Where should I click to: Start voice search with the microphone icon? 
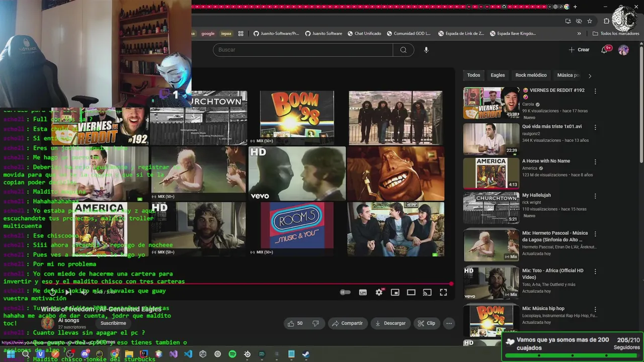pos(426,50)
